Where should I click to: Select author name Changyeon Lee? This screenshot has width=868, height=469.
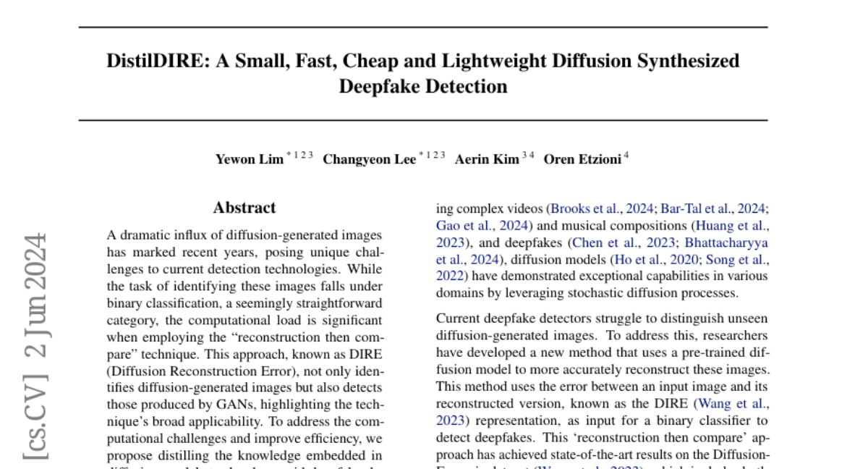click(x=369, y=160)
